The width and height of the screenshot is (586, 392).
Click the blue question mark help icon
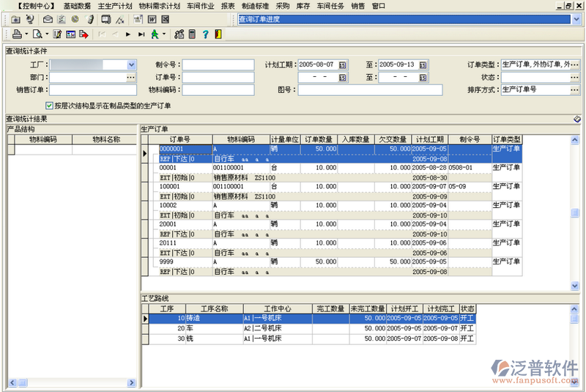pos(204,34)
